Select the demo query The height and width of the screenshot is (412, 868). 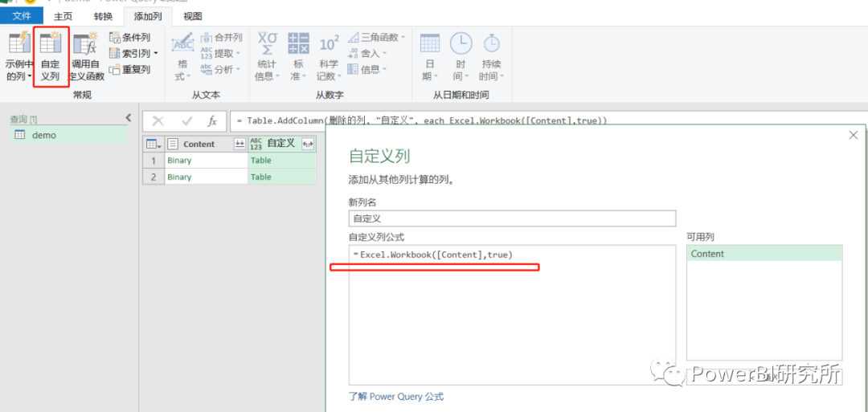tap(68, 135)
